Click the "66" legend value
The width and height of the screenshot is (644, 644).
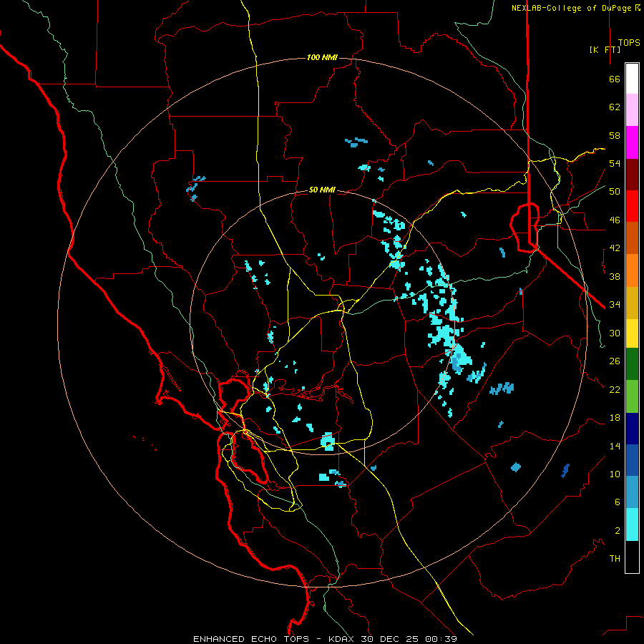[x=615, y=79]
